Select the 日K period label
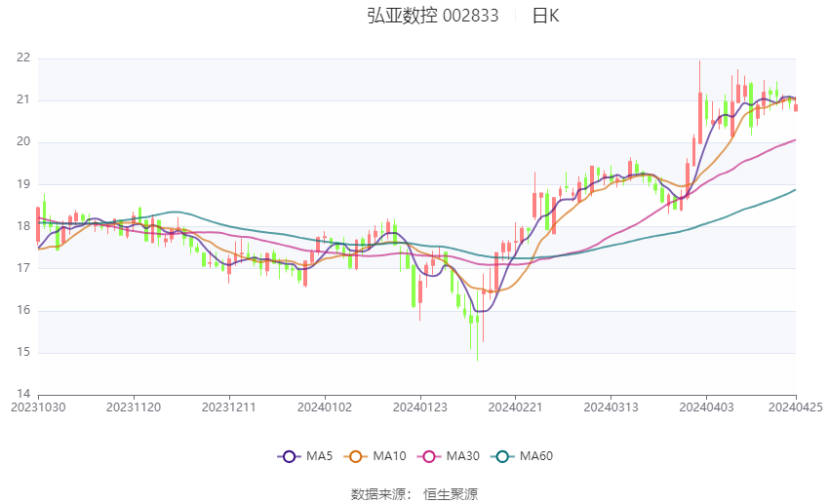 pos(545,16)
